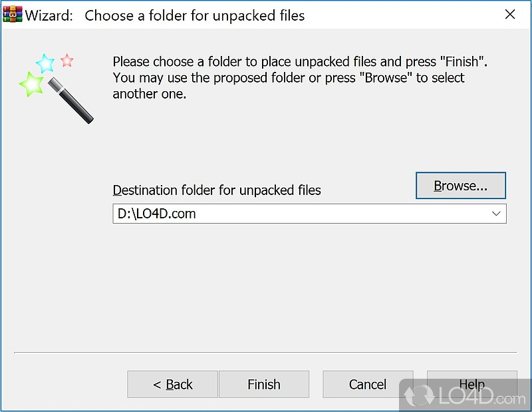Screen dimensions: 532x412
Task: Click the blue star graphic
Action: pyautogui.click(x=45, y=63)
